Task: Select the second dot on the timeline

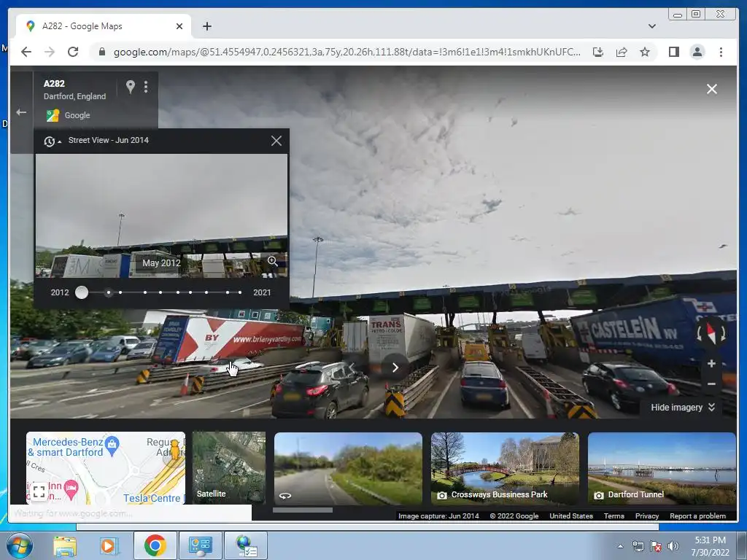Action: point(120,292)
